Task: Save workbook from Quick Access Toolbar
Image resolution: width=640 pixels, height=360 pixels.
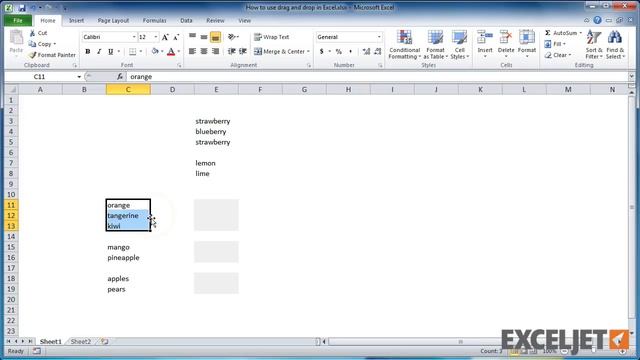Action: [x=22, y=8]
